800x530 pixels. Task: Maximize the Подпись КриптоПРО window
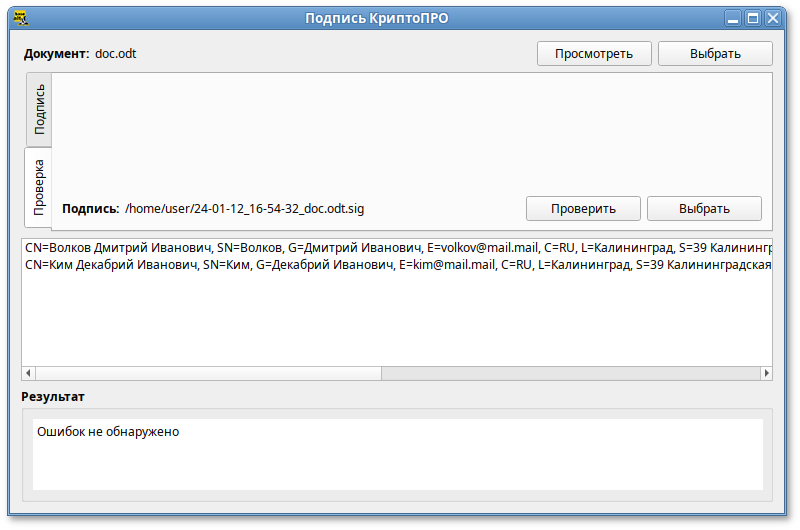tap(753, 17)
